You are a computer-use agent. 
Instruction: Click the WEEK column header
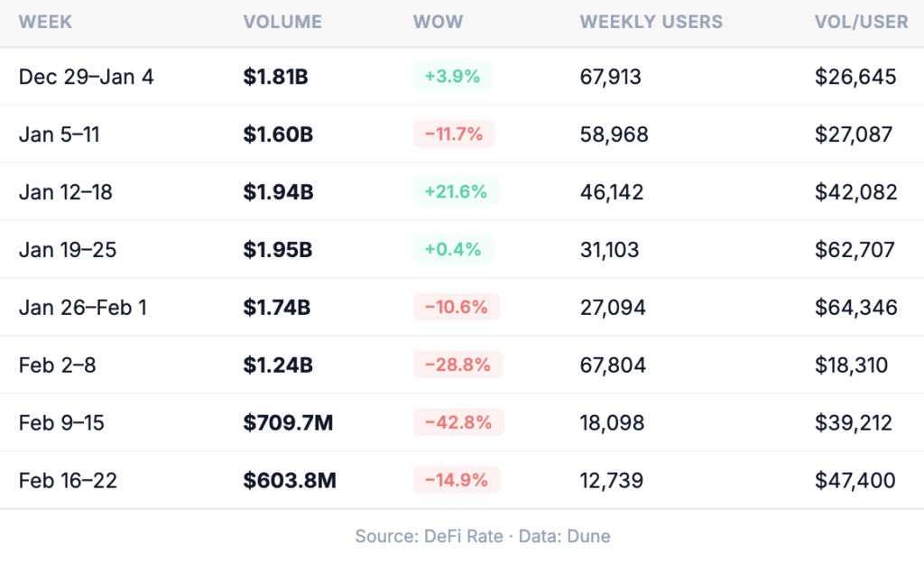click(x=45, y=22)
